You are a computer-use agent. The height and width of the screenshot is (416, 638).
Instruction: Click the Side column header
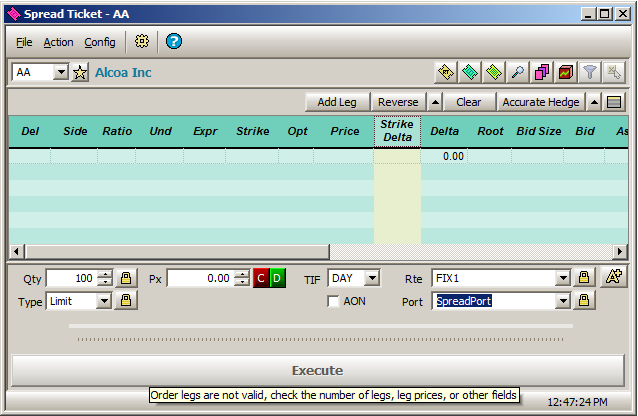[75, 131]
